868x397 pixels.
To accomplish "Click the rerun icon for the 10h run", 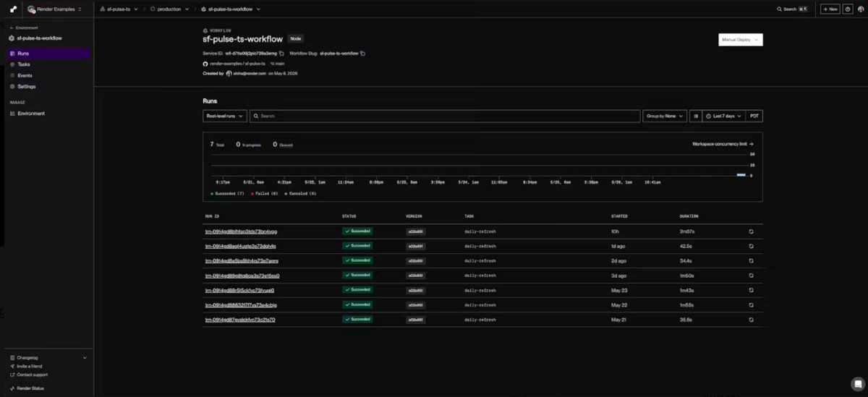I will [x=751, y=231].
